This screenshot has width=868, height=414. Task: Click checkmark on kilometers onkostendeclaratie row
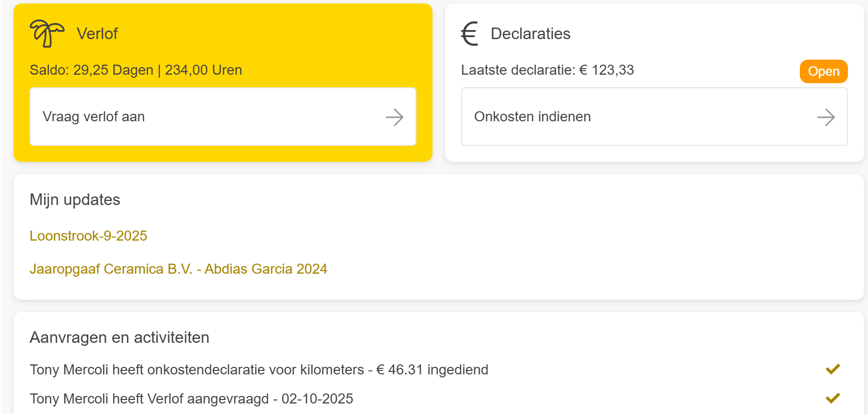[833, 369]
